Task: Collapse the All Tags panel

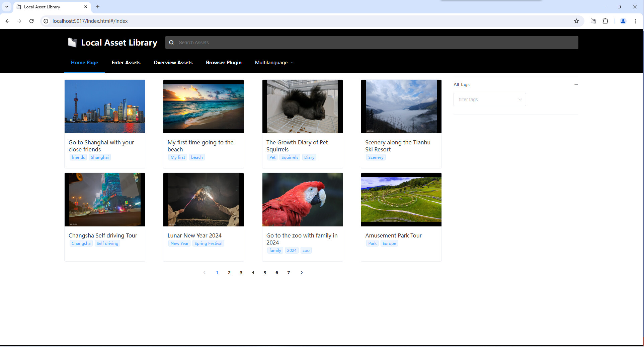Action: [576, 84]
